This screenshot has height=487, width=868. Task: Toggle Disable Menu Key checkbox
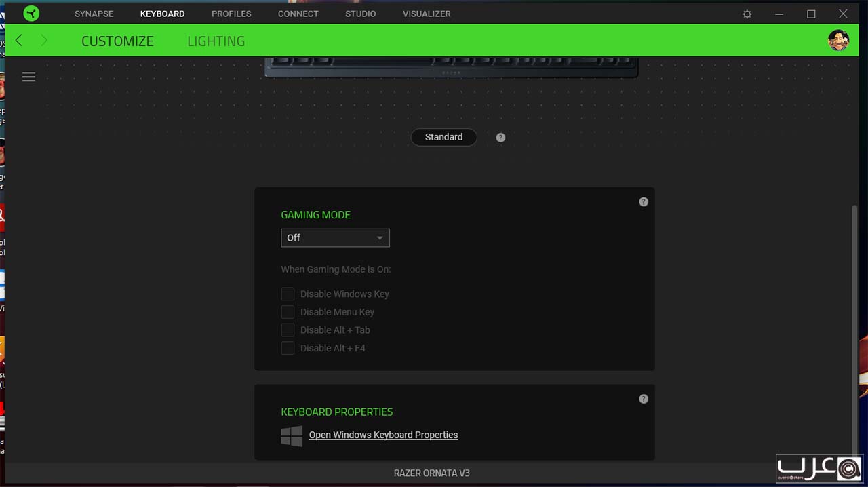[x=288, y=312]
